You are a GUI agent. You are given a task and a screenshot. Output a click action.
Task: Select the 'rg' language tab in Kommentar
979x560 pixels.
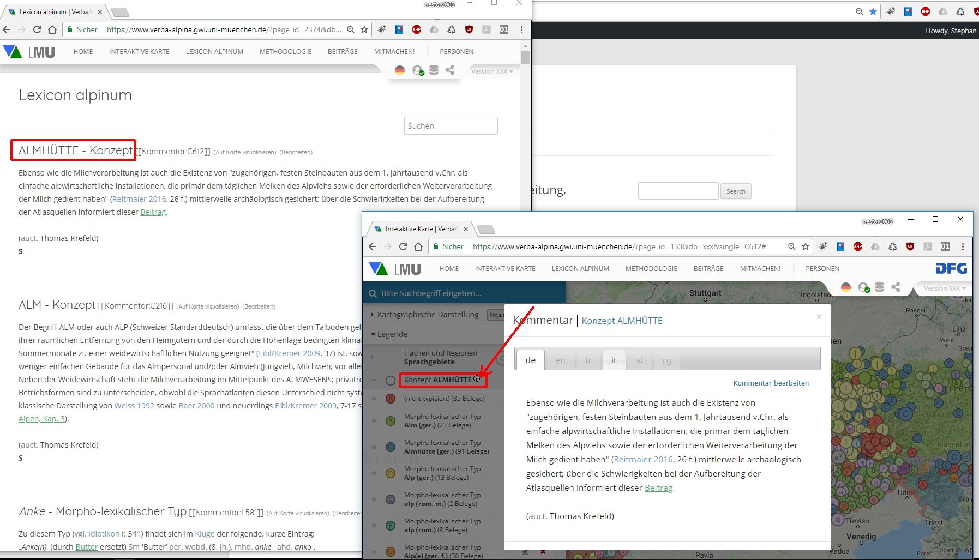[666, 360]
